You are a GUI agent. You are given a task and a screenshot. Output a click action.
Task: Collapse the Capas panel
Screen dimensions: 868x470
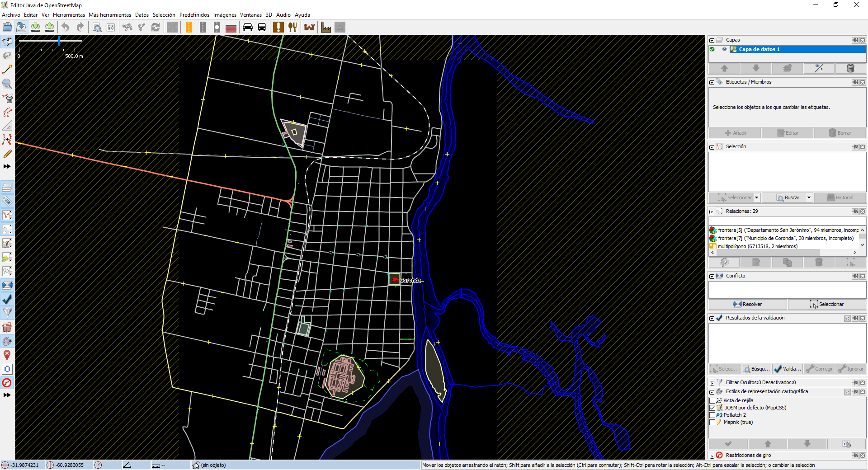[x=712, y=40]
